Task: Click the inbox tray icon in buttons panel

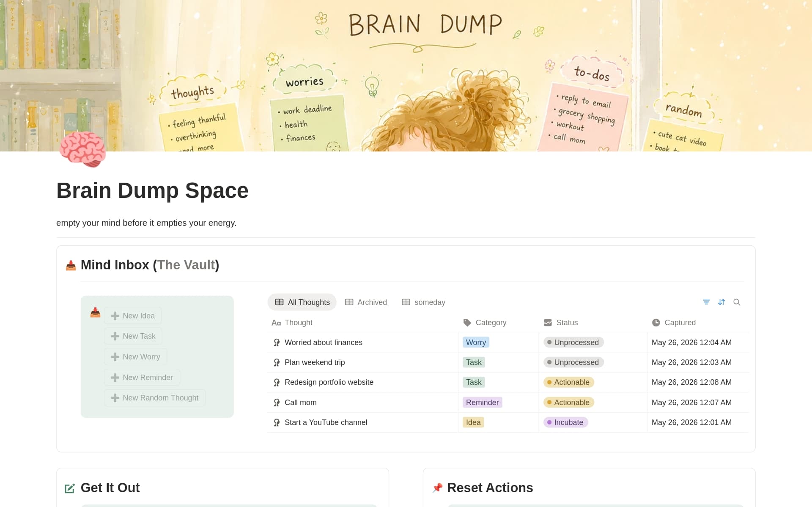Action: coord(95,312)
